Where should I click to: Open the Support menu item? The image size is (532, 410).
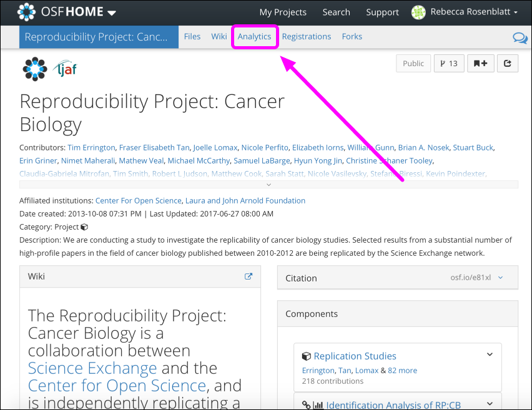tap(382, 12)
